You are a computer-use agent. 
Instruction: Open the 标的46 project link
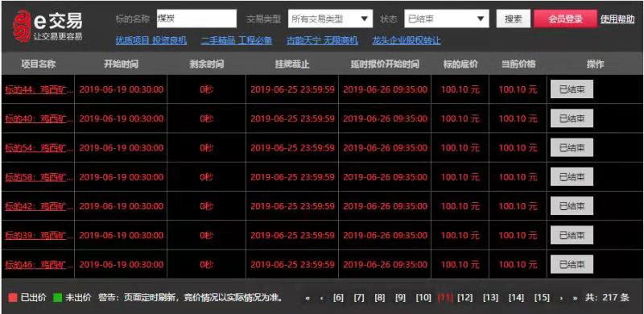coord(39,265)
